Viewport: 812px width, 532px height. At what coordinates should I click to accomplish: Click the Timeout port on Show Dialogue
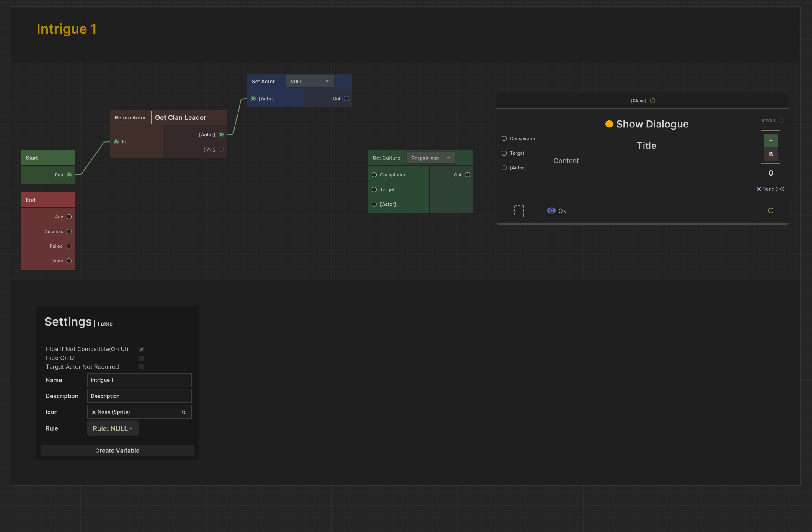(x=781, y=120)
